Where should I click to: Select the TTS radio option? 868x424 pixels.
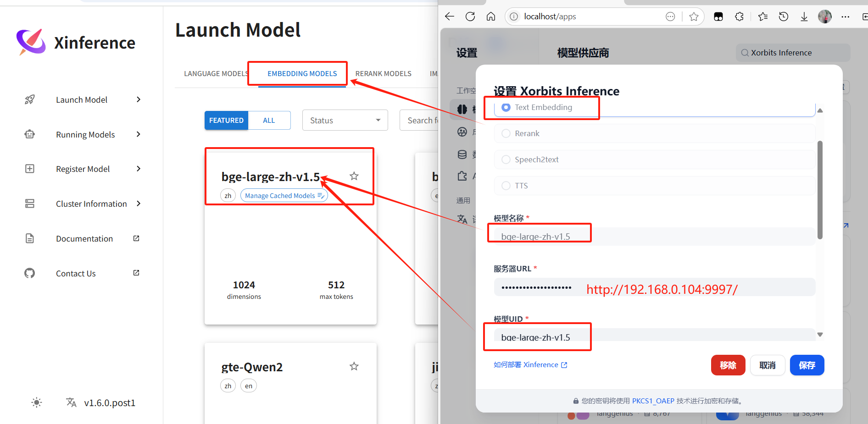[x=506, y=186]
